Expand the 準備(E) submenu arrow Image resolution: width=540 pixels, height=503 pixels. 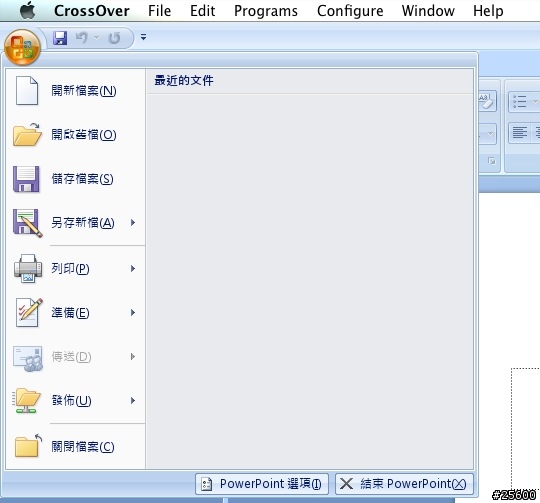point(133,313)
